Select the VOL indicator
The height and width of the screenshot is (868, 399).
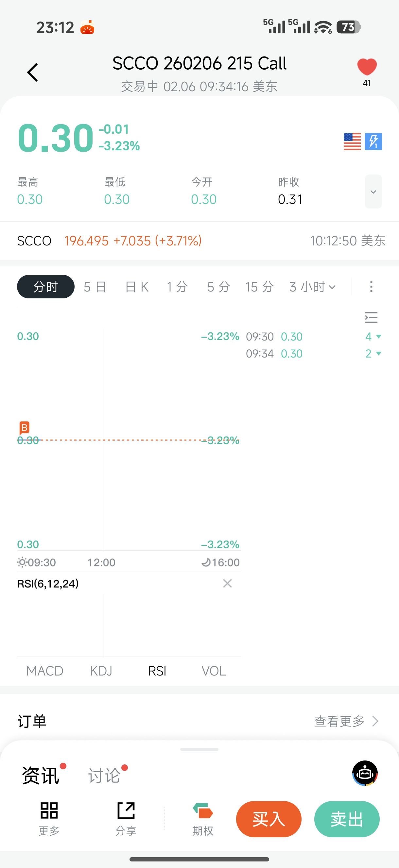214,671
